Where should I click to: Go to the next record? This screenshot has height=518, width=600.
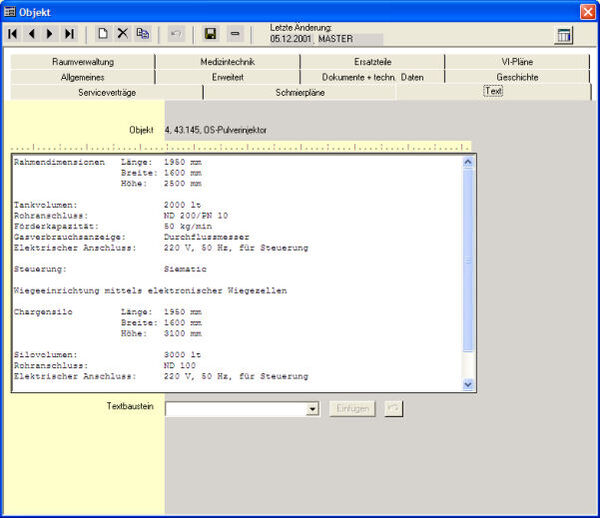(x=49, y=34)
